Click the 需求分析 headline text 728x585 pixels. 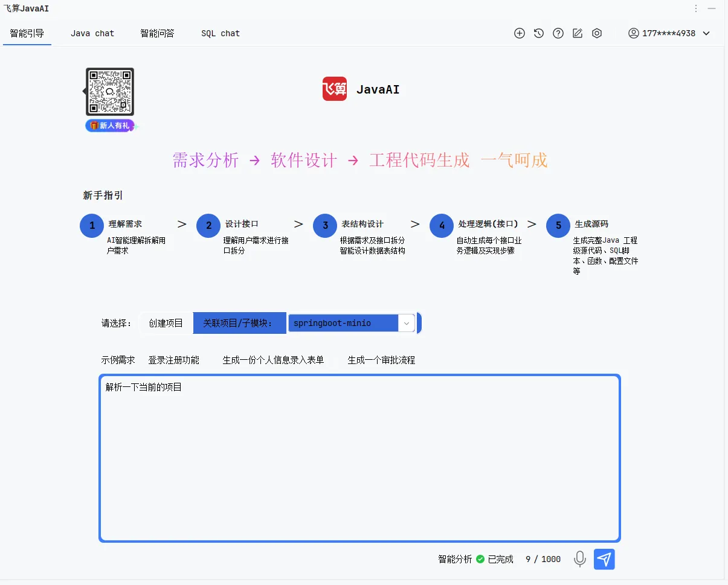206,160
